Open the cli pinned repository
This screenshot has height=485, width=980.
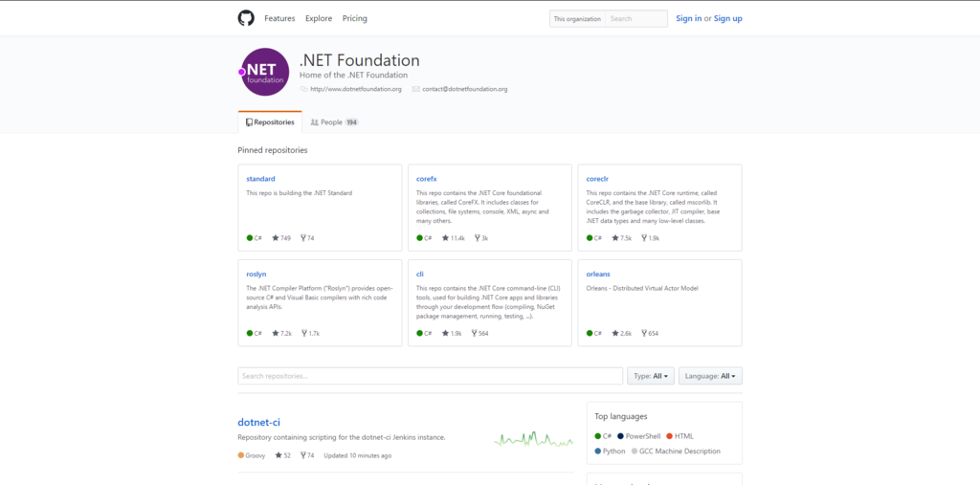(420, 274)
